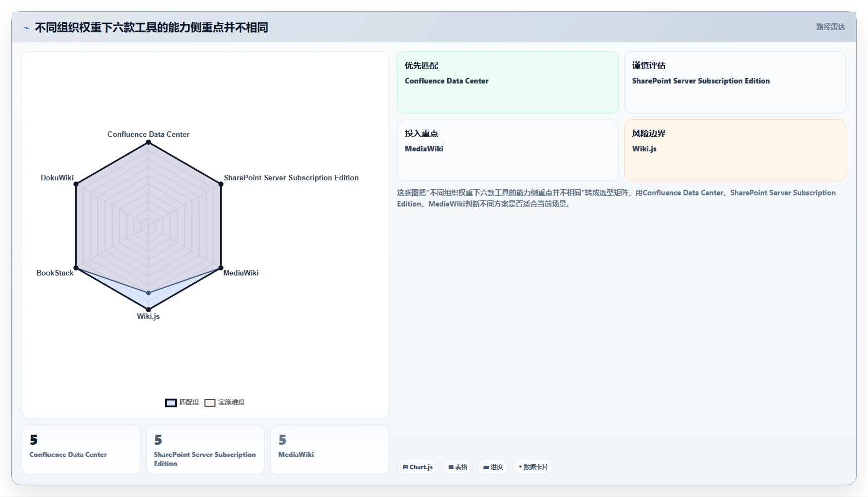Select the MediaWiki score card showing 5
This screenshot has height=497, width=868.
(330, 450)
